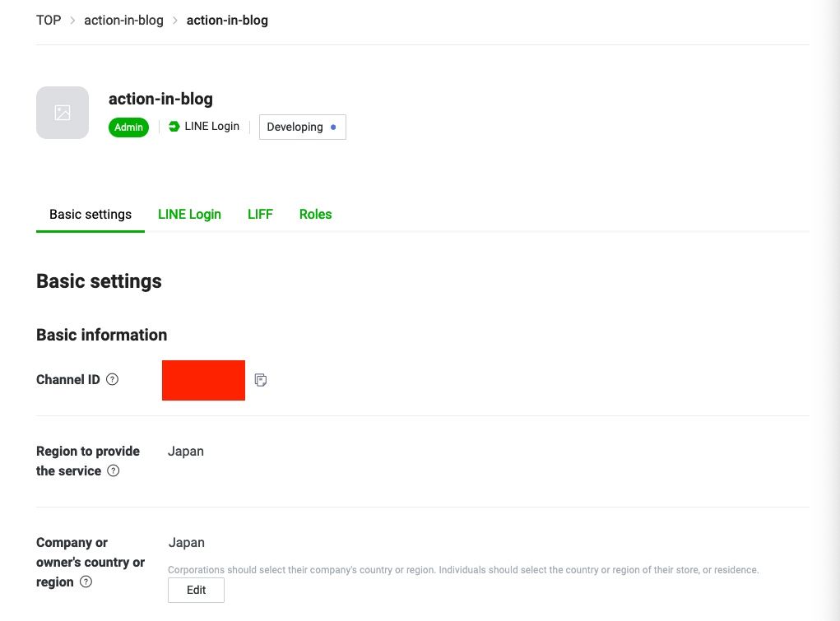Click the channel image placeholder icon
840x621 pixels.
tap(63, 113)
